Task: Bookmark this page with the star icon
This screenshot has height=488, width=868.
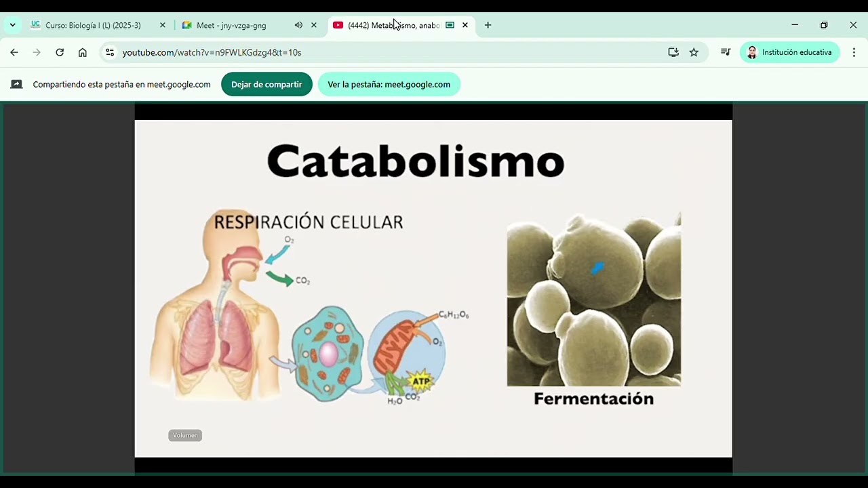Action: 694,52
